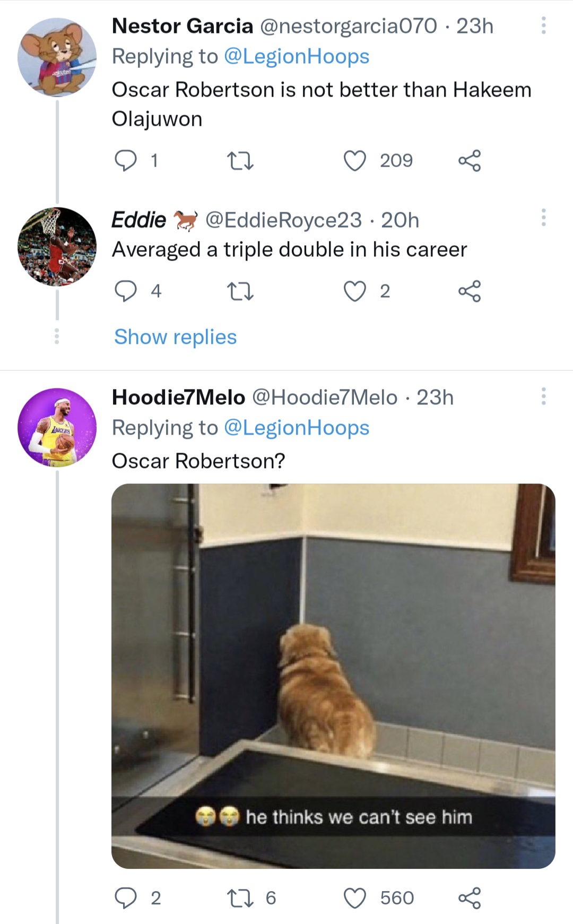573x924 pixels.
Task: Reply to Eddie's triple double tweet
Action: click(x=126, y=291)
